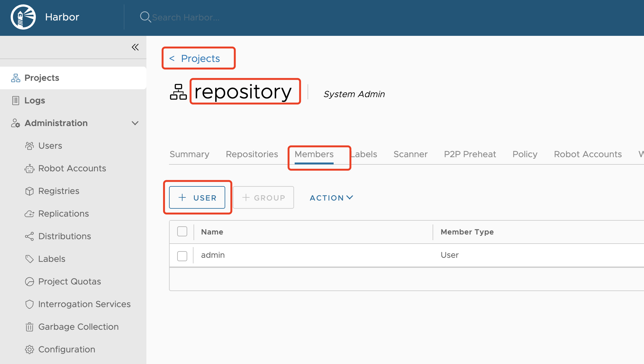The height and width of the screenshot is (364, 644).
Task: Collapse the Administration menu chevron
Action: (x=135, y=123)
